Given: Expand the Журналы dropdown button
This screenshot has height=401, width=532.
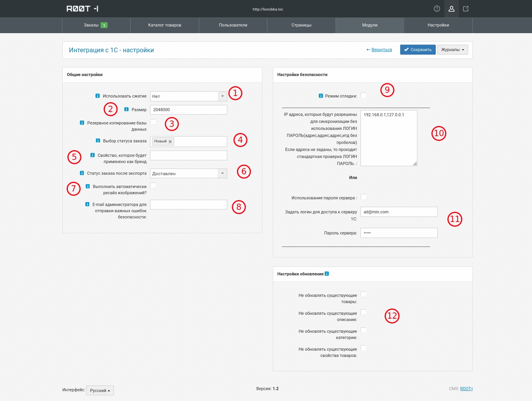Looking at the screenshot, I should coord(452,50).
